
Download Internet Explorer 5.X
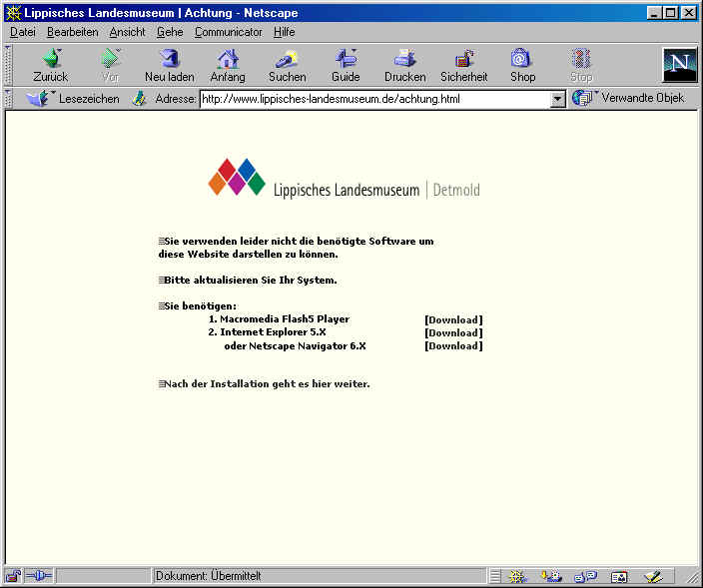[453, 333]
